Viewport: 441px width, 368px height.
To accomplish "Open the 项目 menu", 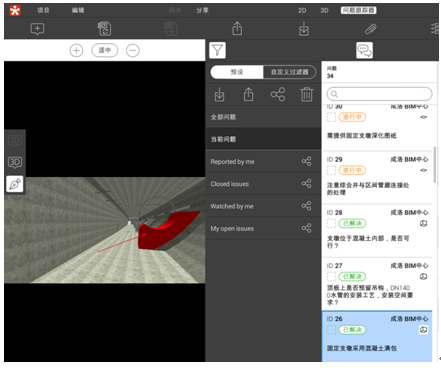I will 43,11.
